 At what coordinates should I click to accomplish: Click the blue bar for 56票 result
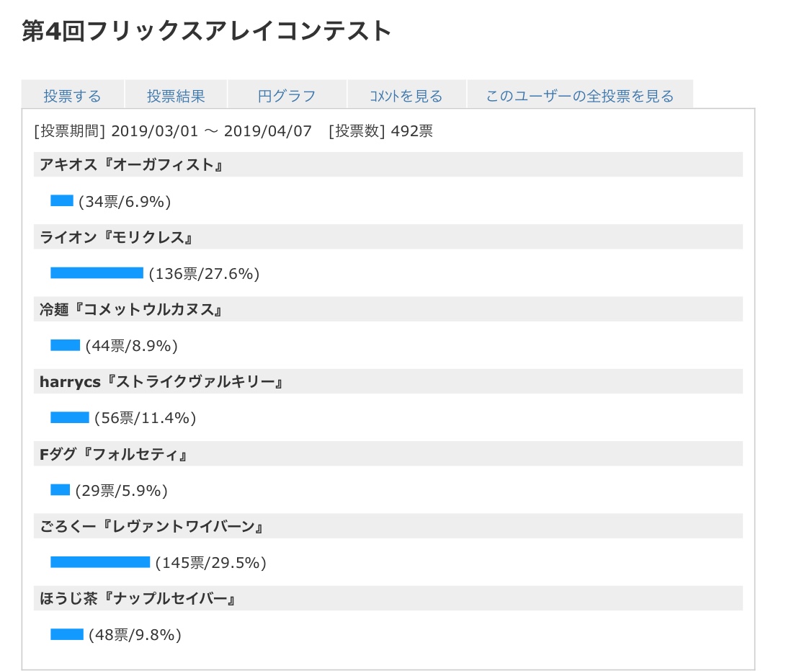70,417
